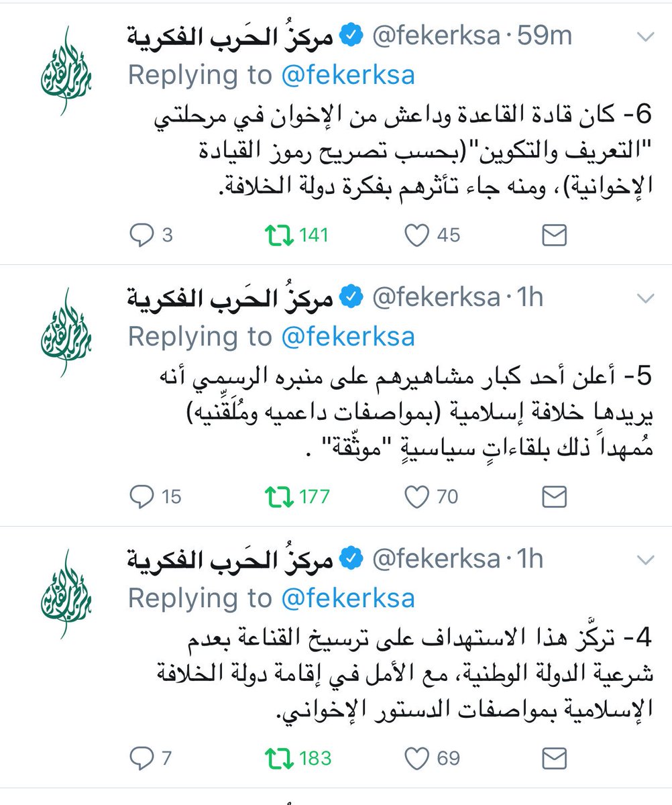Open dropdown chevron on tweet number 5
Screen dimensions: 672x805
point(644,298)
